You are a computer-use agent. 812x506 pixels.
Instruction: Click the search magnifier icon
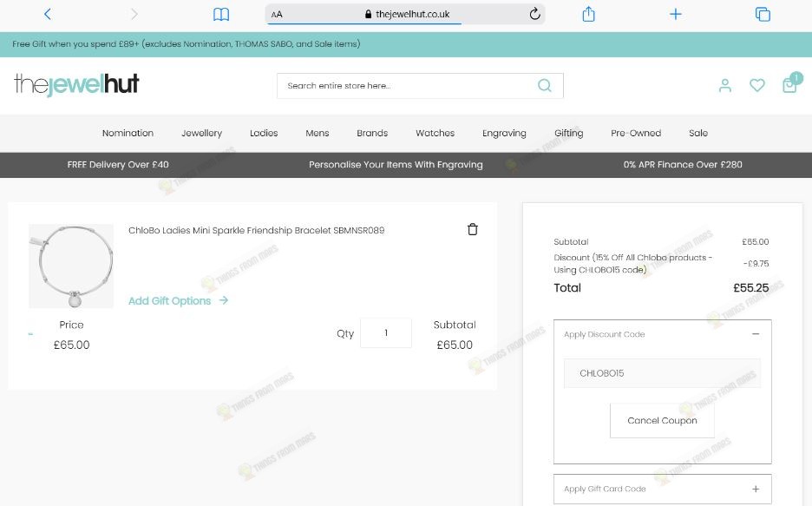click(x=544, y=85)
